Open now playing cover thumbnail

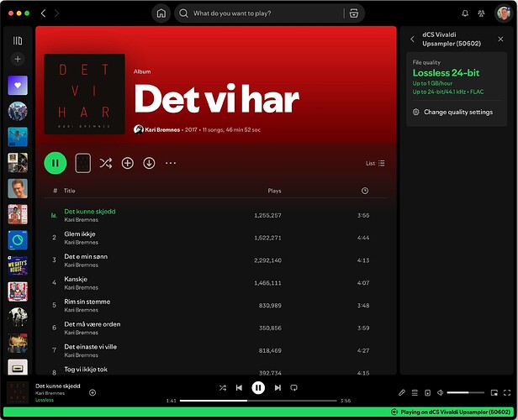pyautogui.click(x=18, y=392)
